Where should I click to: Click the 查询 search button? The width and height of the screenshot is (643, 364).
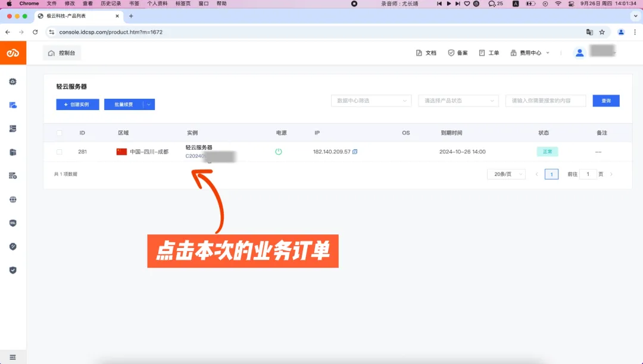click(606, 101)
